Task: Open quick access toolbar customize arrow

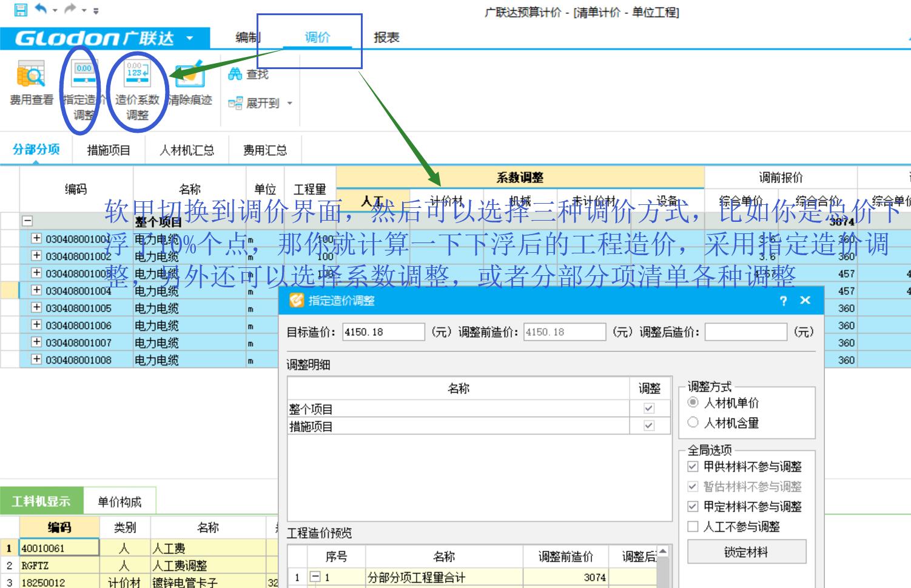Action: [x=96, y=10]
